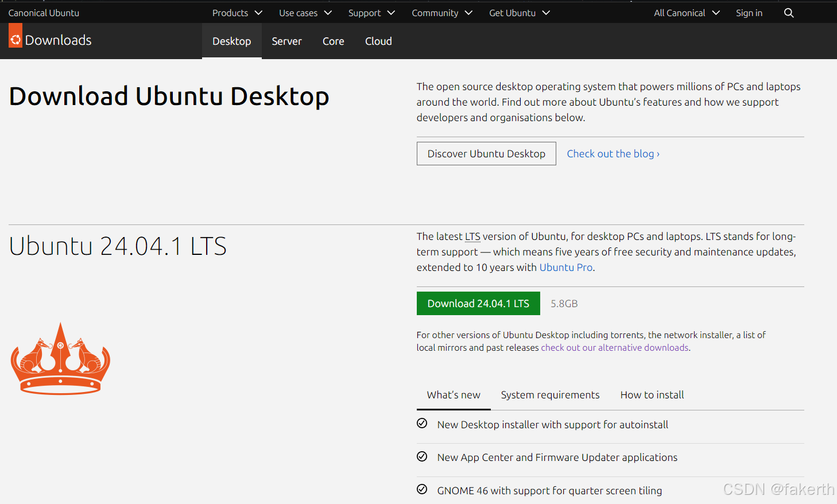Open the Support dropdown menu
Screen dimensions: 837x504
pyautogui.click(x=371, y=13)
